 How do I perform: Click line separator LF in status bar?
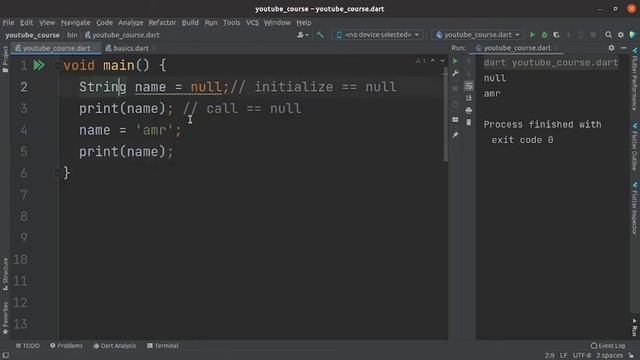pyautogui.click(x=563, y=356)
